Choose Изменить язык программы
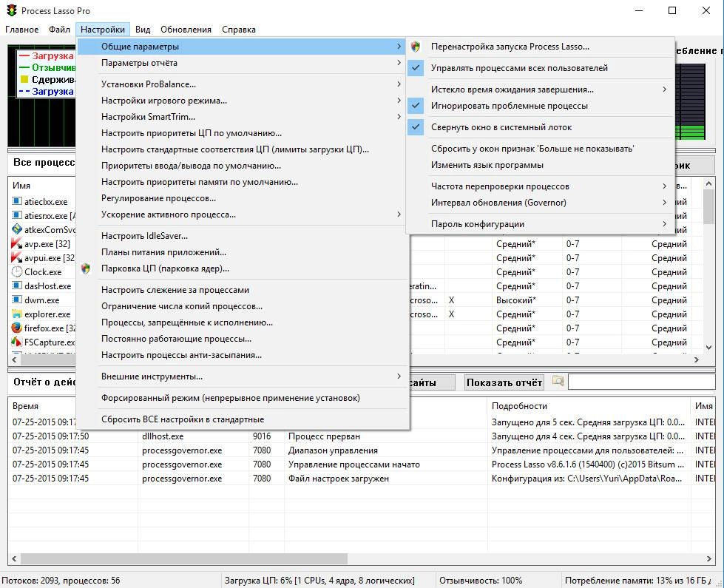The image size is (724, 588). [541, 165]
